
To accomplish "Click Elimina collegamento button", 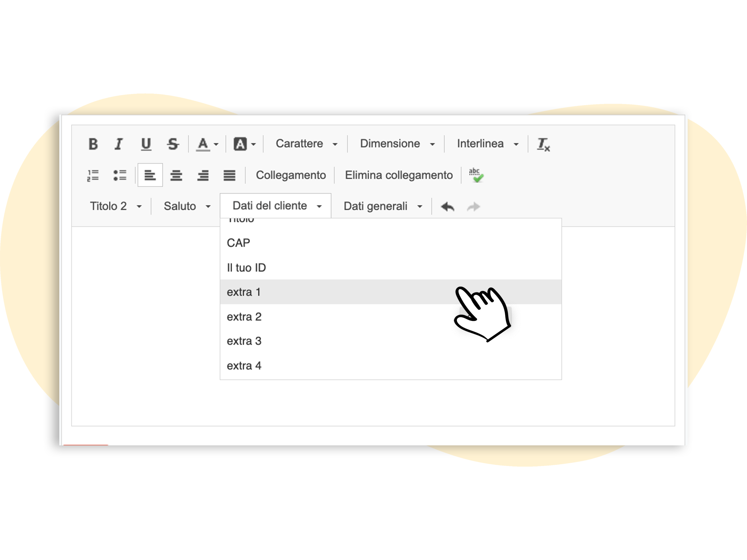I will 398,175.
